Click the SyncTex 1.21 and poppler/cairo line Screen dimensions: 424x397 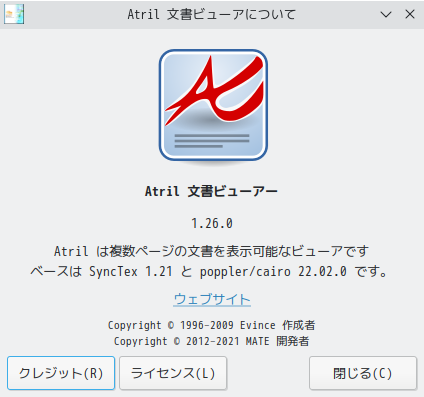(x=209, y=272)
